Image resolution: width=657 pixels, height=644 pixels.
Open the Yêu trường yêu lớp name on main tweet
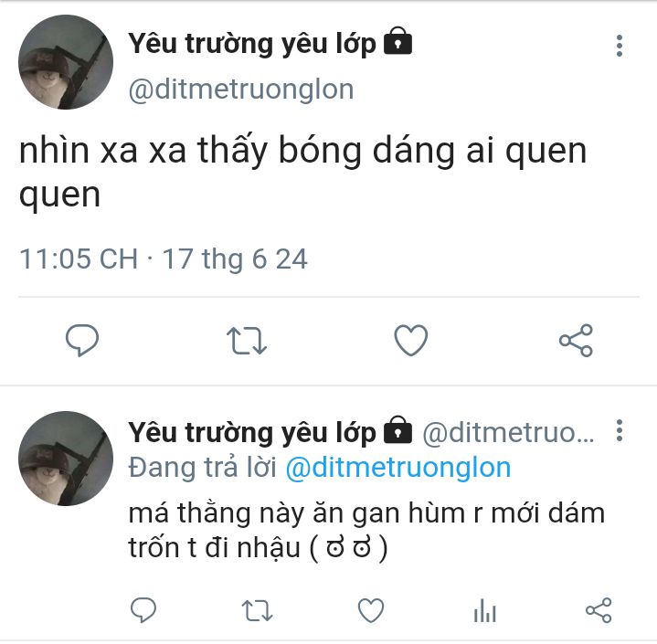[252, 44]
